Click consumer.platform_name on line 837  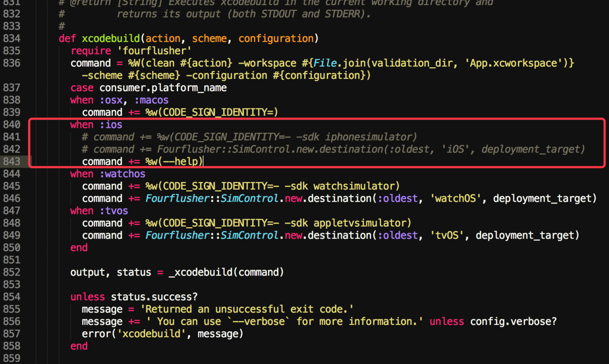[x=163, y=88]
